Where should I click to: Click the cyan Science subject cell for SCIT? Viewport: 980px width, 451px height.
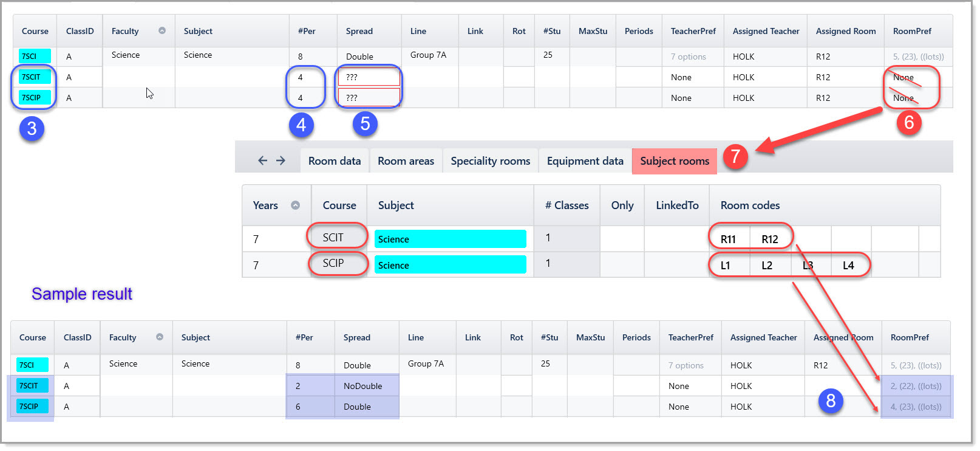[451, 239]
